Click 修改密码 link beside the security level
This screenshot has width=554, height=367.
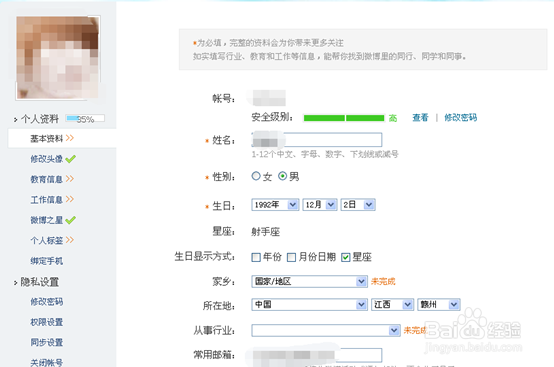pos(460,118)
